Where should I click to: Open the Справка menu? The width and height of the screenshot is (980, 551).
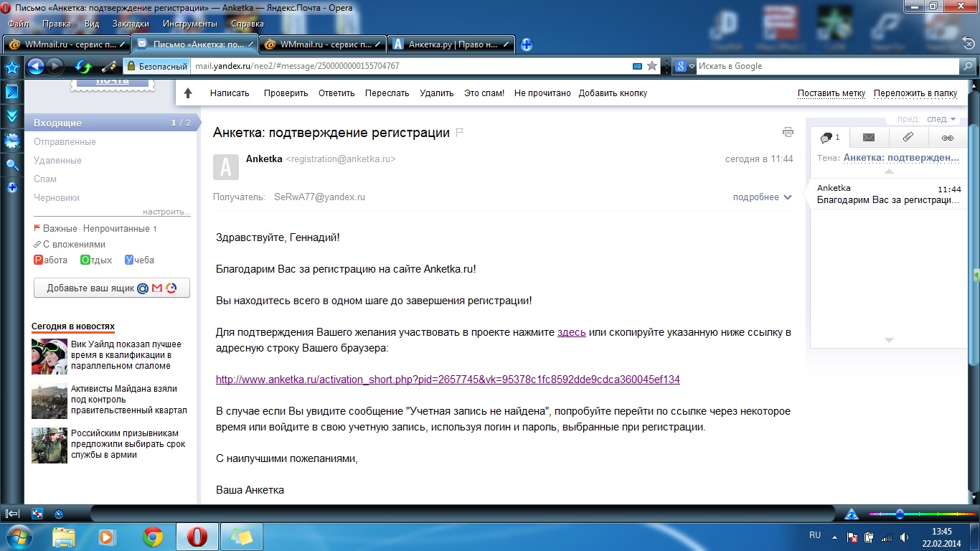tap(248, 24)
